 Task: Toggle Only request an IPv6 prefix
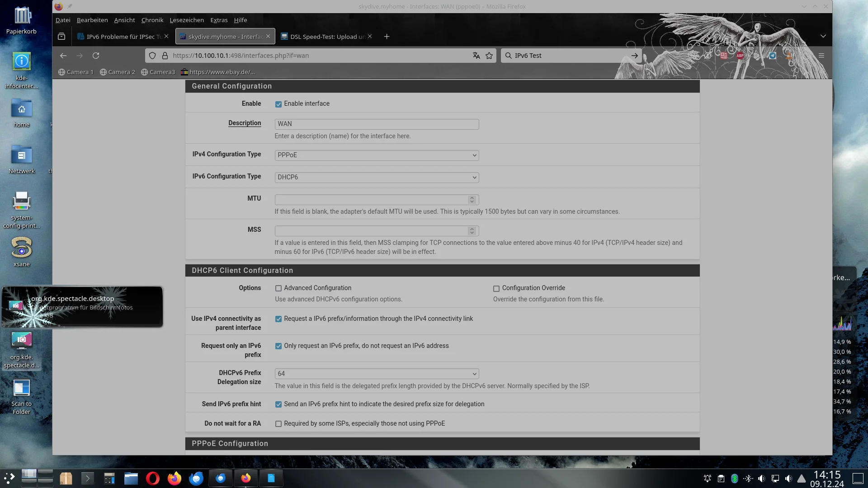tap(278, 346)
